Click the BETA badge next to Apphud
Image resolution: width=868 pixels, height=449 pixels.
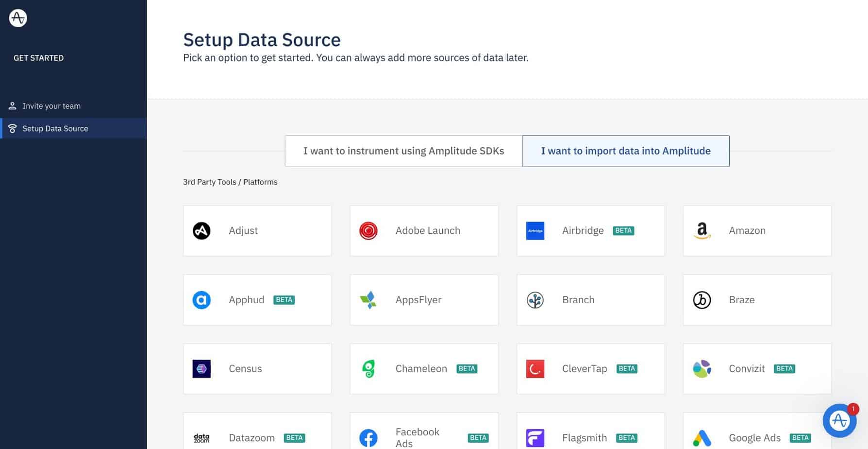click(x=284, y=300)
